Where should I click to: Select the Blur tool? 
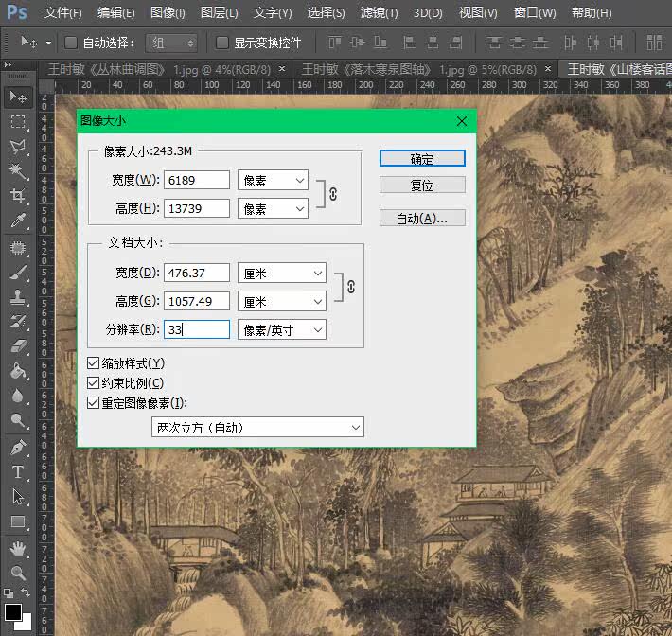[18, 396]
